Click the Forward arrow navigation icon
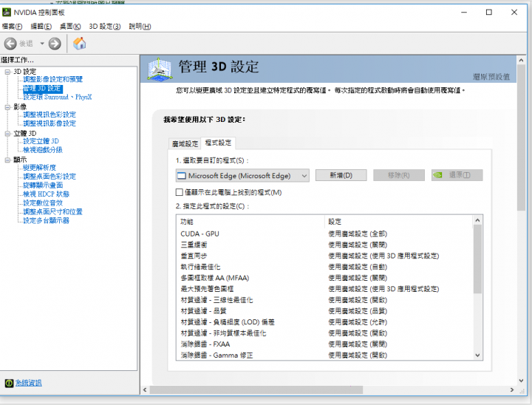 click(55, 44)
